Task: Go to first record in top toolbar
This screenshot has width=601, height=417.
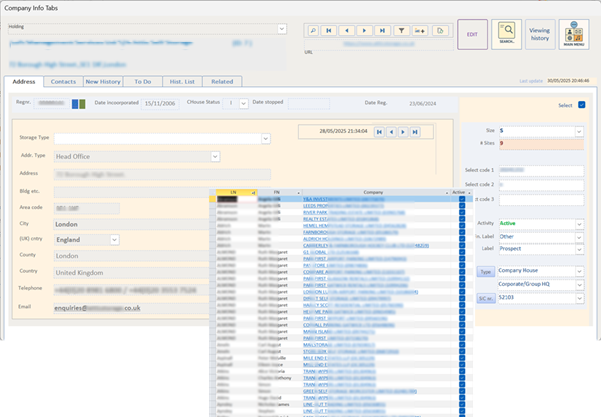Action: point(331,31)
